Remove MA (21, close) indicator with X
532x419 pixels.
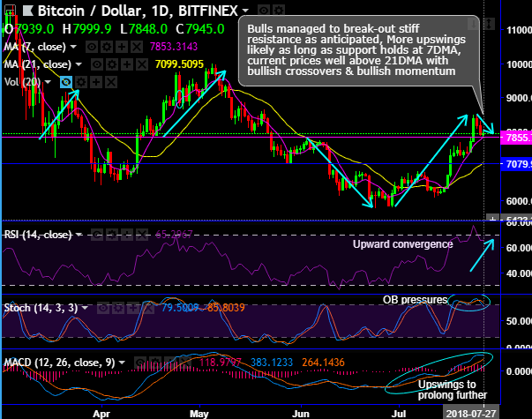click(x=142, y=64)
